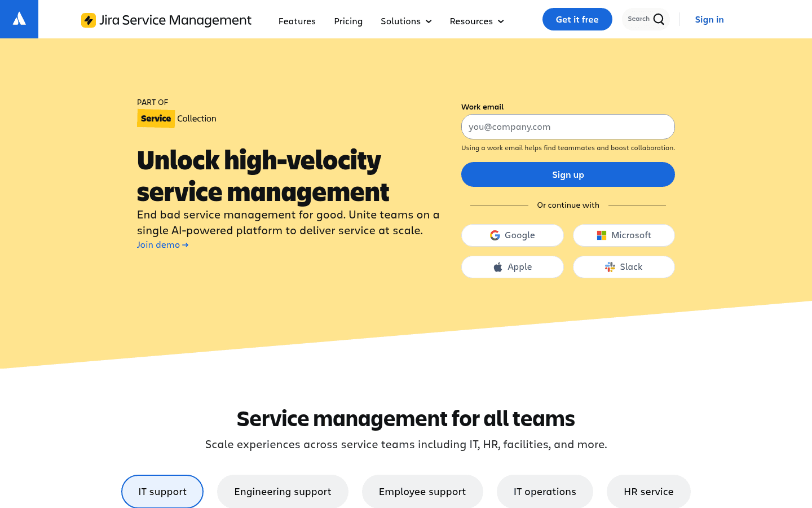812x508 pixels.
Task: Open the Features menu item
Action: click(297, 21)
